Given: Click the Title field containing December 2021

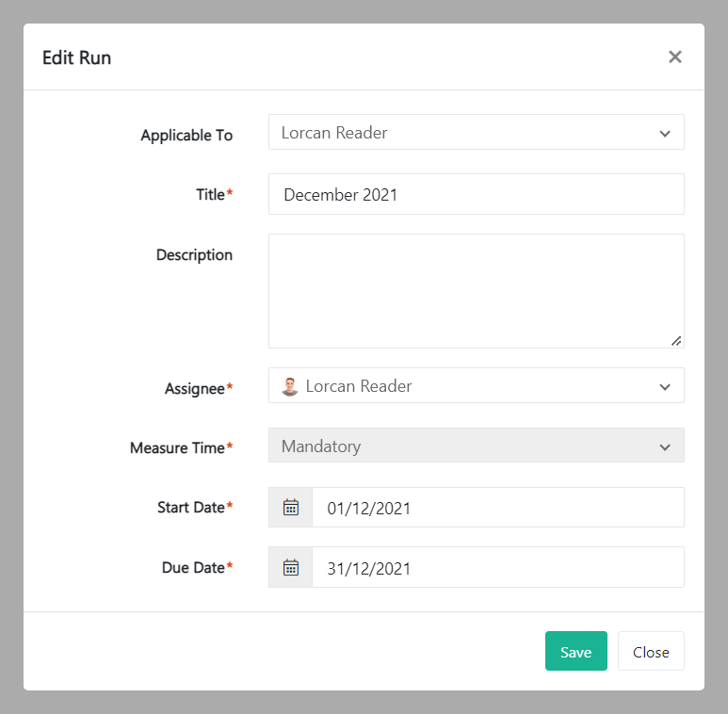Looking at the screenshot, I should [x=476, y=195].
